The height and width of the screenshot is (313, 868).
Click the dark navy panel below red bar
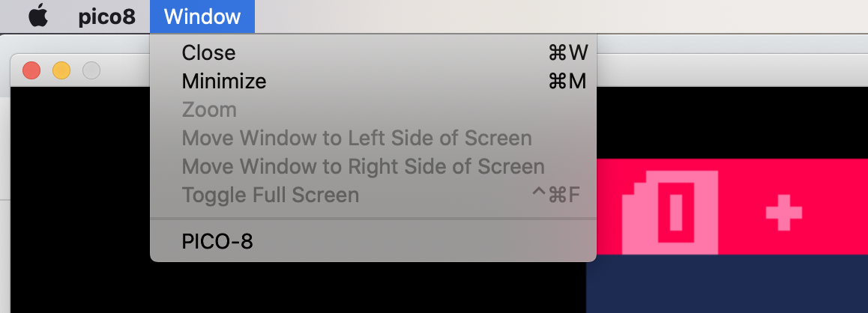[727, 284]
